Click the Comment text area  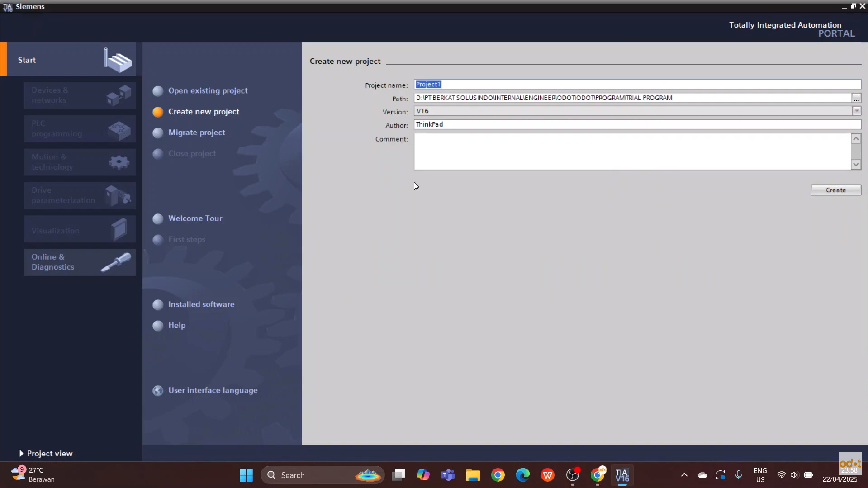pyautogui.click(x=632, y=152)
